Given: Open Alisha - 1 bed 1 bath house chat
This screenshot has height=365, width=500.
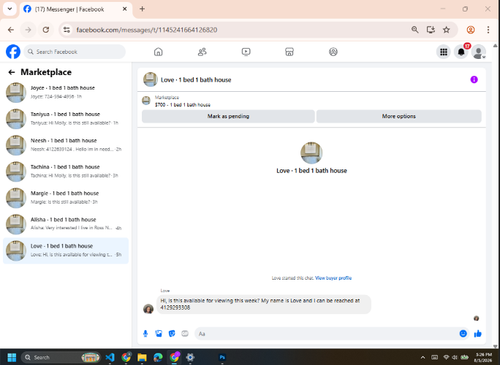Looking at the screenshot, I should click(66, 224).
